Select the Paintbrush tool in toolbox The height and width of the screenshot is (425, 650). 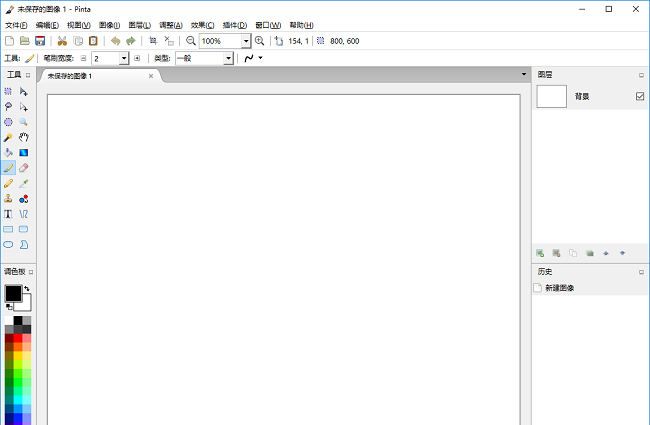(x=9, y=168)
